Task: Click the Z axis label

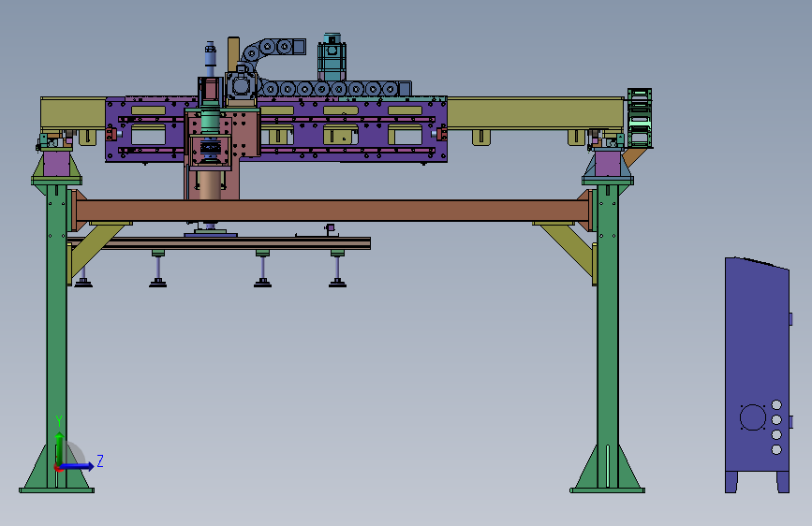Action: pyautogui.click(x=100, y=460)
